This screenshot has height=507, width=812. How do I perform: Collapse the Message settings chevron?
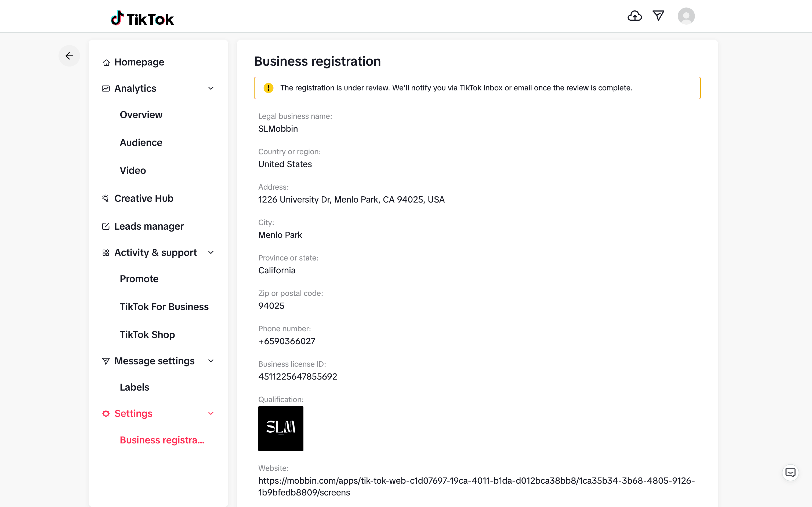pyautogui.click(x=211, y=361)
